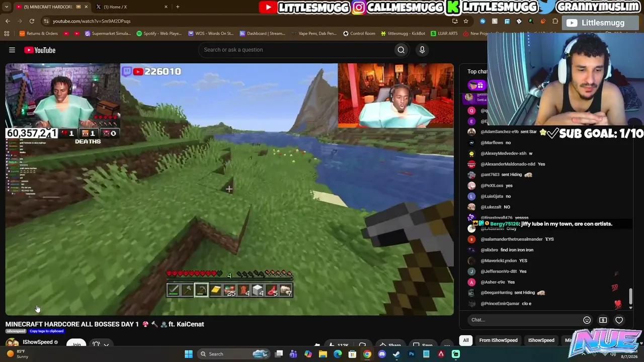Open the WOS - Words On Stream bookmark
Viewport: 644px width, 362px height.
pyautogui.click(x=211, y=34)
